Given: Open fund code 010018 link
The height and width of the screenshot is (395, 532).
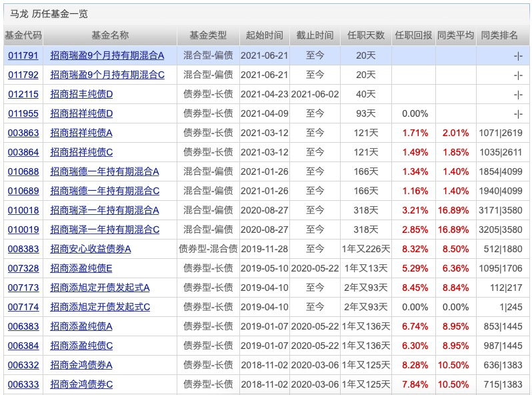Looking at the screenshot, I should click(23, 210).
